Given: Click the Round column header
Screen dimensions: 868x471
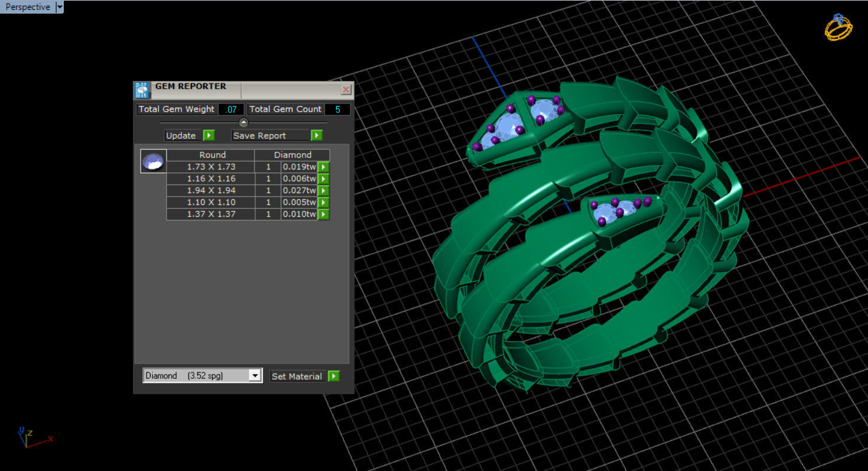Looking at the screenshot, I should pos(211,155).
